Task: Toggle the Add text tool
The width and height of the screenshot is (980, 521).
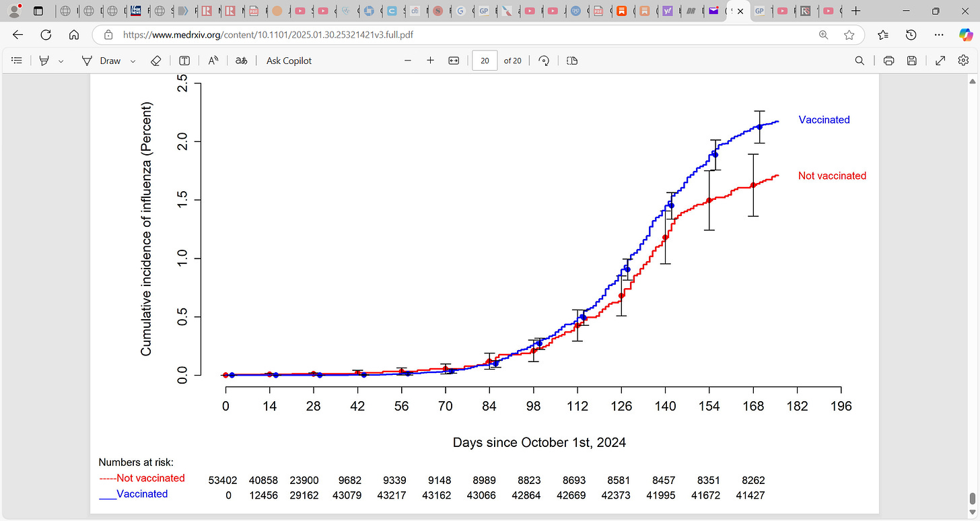Action: pyautogui.click(x=184, y=61)
